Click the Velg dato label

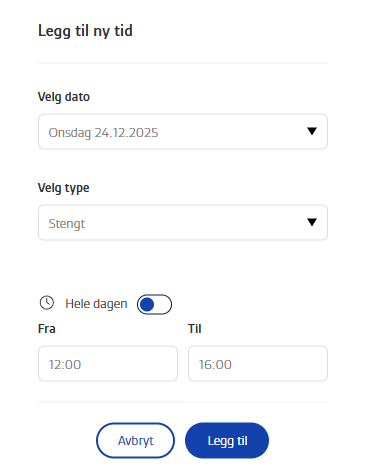(x=64, y=97)
